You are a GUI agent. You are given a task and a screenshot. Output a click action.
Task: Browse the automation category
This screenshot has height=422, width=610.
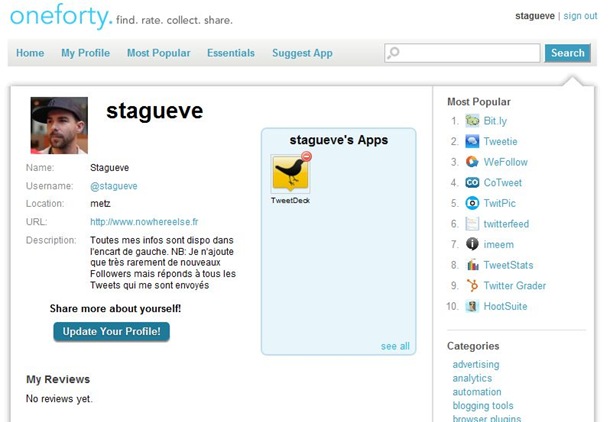477,392
